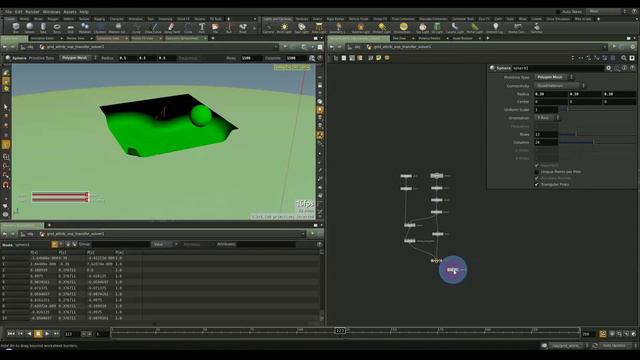Toggle real time playback button
The height and width of the screenshot is (360, 640).
point(602,333)
